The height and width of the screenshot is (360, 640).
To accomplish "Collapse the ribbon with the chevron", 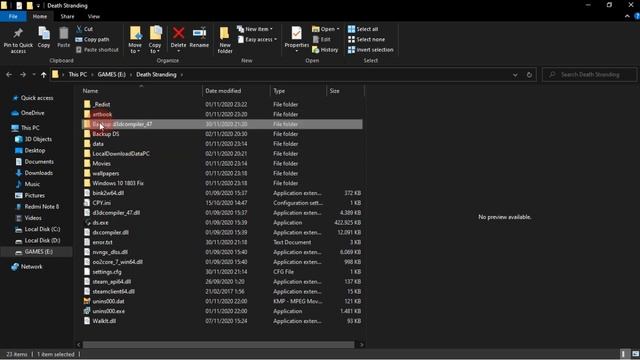I will (627, 16).
